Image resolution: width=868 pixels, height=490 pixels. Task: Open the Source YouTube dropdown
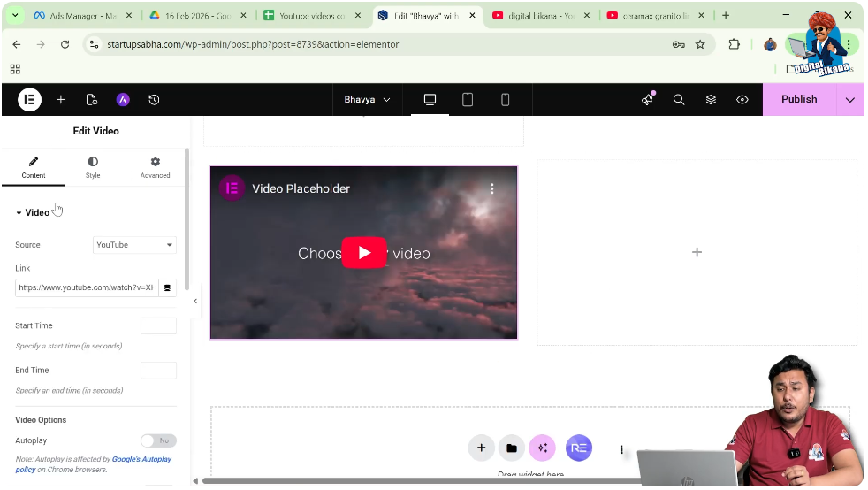[x=134, y=245]
